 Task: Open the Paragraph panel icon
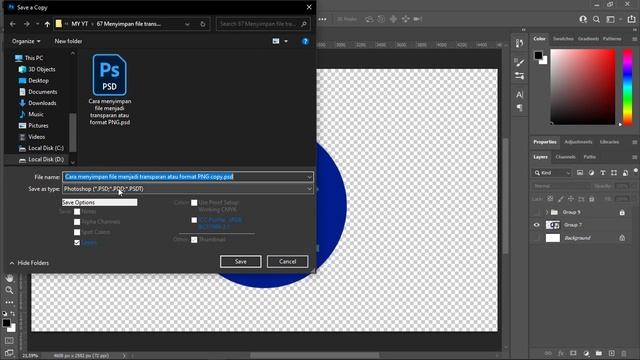pyautogui.click(x=519, y=108)
